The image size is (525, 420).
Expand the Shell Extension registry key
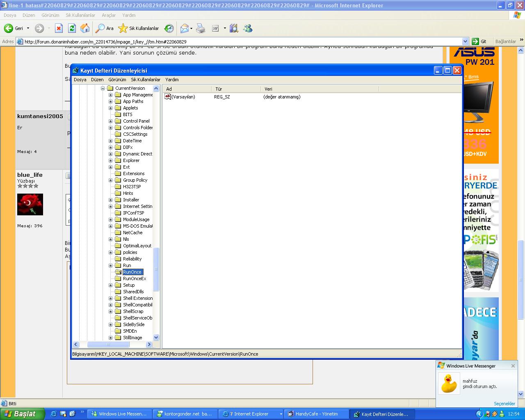click(110, 298)
